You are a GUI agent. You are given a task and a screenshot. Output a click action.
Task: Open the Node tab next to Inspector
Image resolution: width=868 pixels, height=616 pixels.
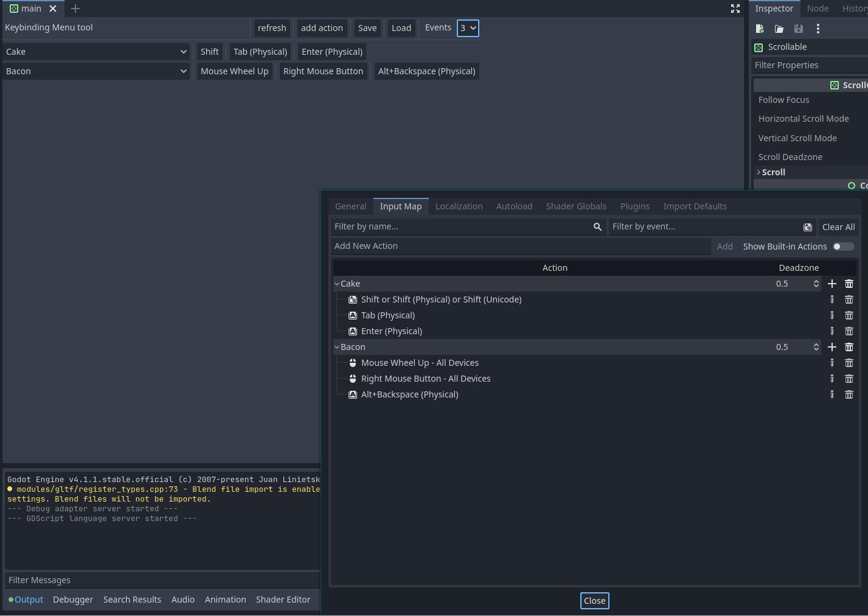coord(818,9)
